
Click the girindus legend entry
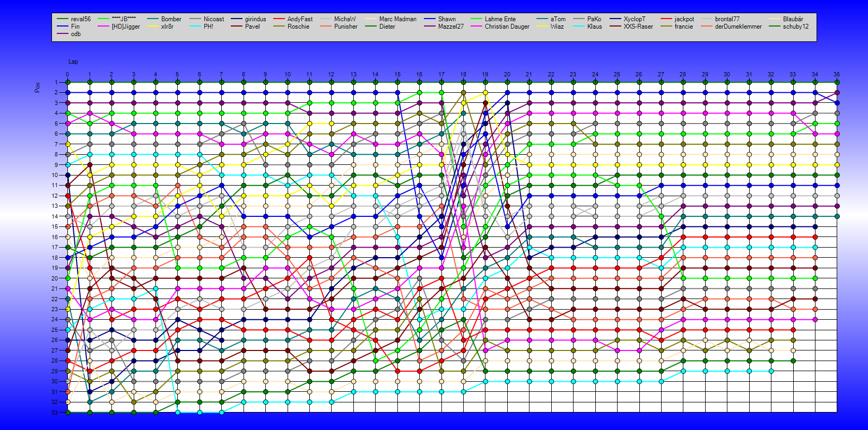coord(249,19)
